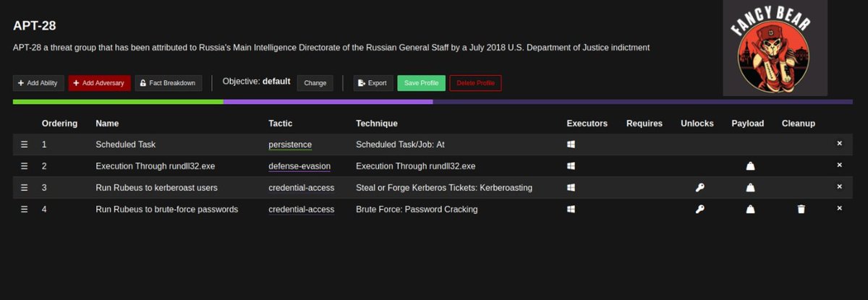This screenshot has height=300, width=868.
Task: Change the objective
Action: click(315, 83)
